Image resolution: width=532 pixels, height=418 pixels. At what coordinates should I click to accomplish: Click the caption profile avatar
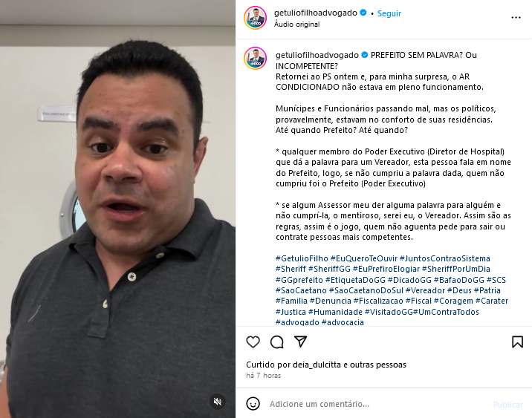click(255, 59)
